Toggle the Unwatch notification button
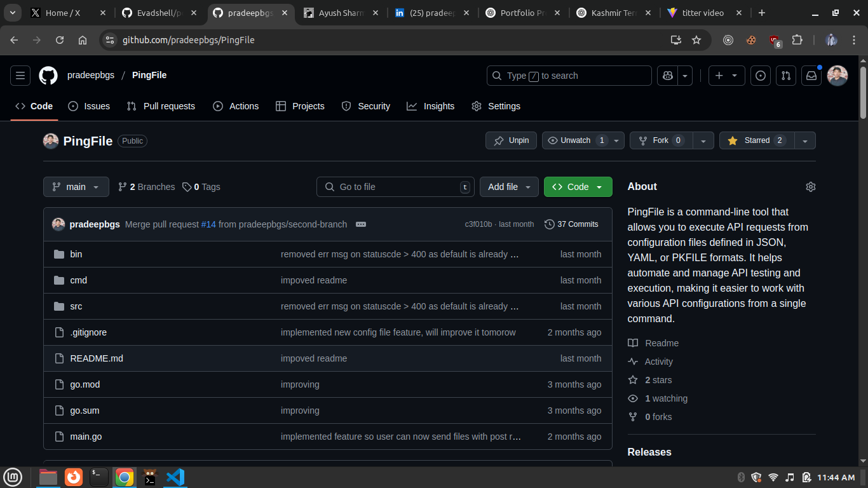Screen dimensions: 868x488 [x=576, y=140]
